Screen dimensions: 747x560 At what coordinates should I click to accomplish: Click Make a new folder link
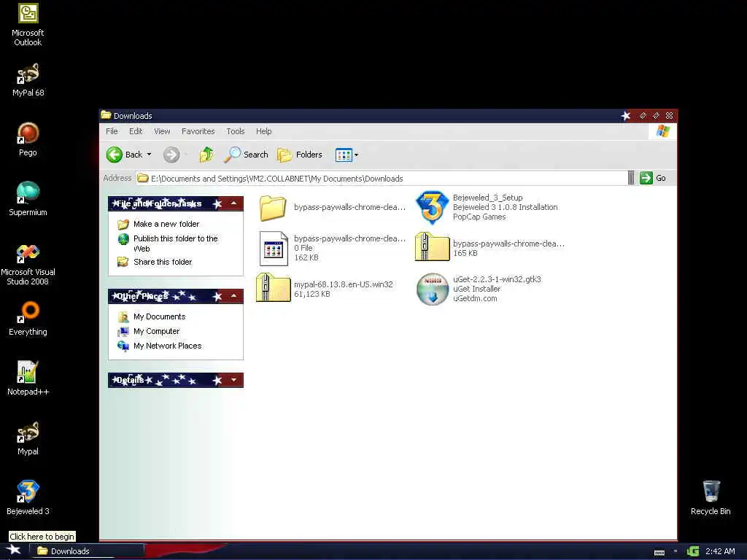click(166, 224)
